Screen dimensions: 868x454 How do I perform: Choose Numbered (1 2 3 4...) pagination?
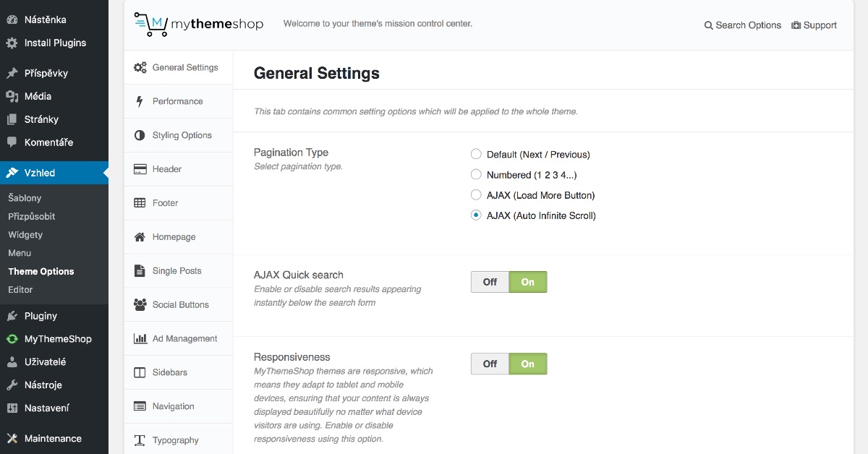tap(476, 174)
